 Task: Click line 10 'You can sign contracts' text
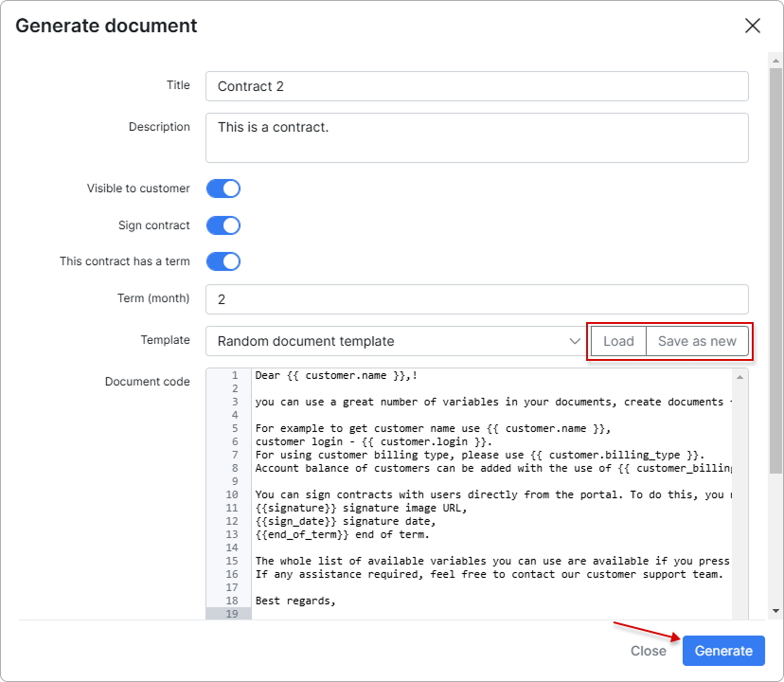492,494
